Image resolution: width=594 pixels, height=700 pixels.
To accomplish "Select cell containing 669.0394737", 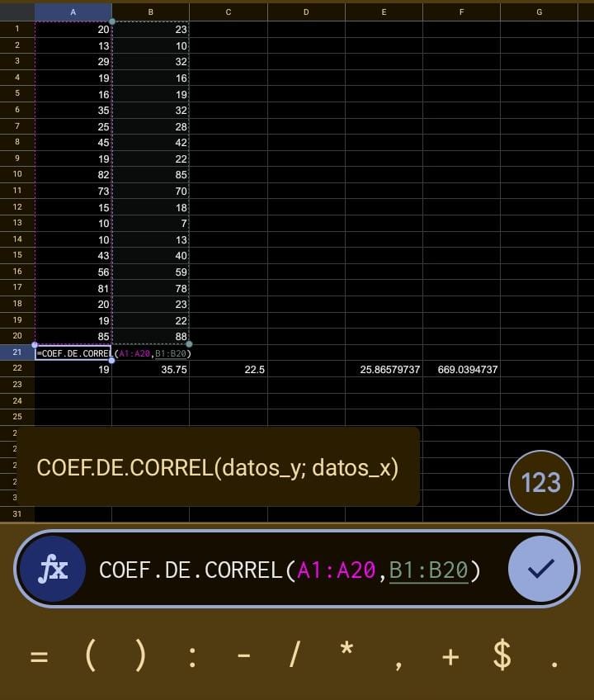I will [461, 370].
